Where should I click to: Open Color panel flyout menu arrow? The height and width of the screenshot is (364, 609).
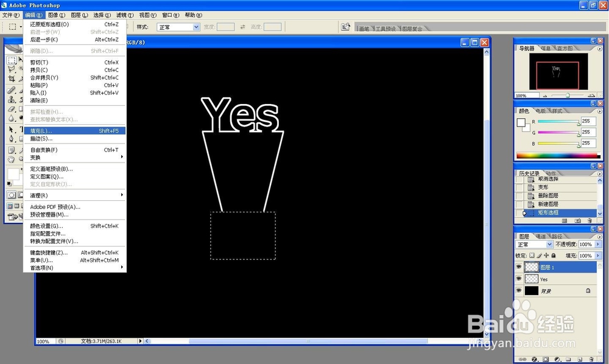(x=600, y=111)
